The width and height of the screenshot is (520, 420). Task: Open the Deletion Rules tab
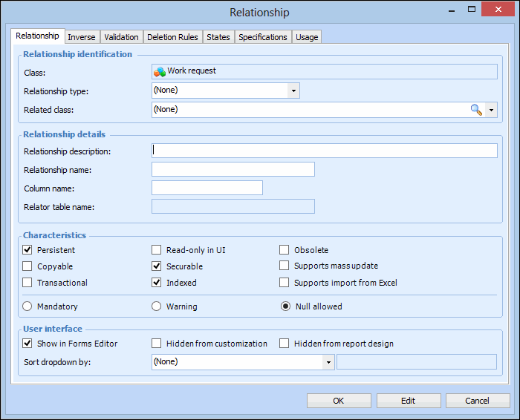click(172, 37)
